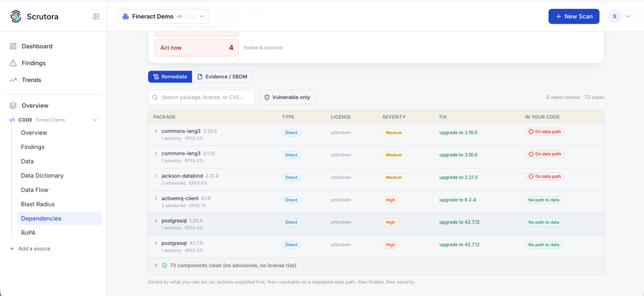This screenshot has height=296, width=644.
Task: Expand the postgresql 42.7.11 row
Action: [156, 243]
